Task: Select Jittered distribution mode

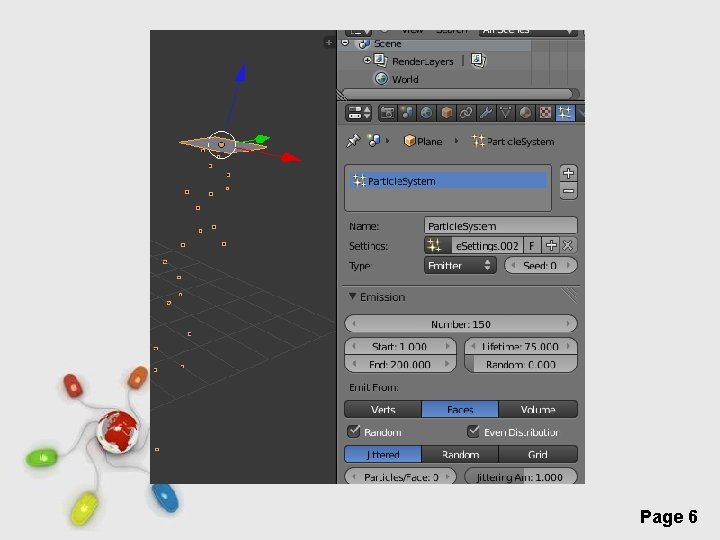Action: tap(383, 454)
